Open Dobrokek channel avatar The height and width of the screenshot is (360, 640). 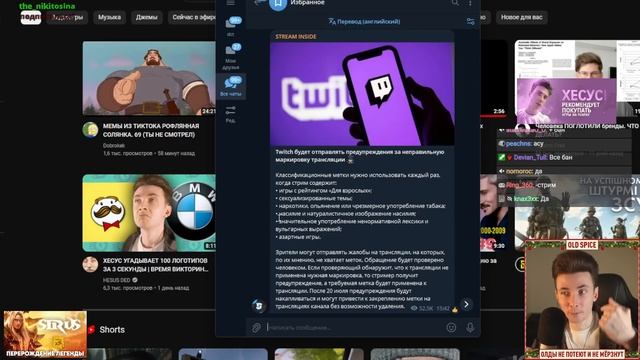click(90, 130)
